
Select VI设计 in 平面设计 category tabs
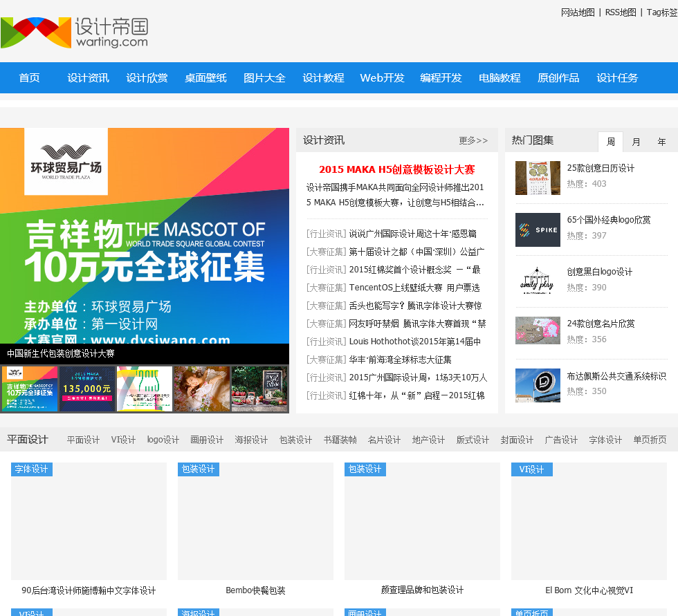point(123,440)
